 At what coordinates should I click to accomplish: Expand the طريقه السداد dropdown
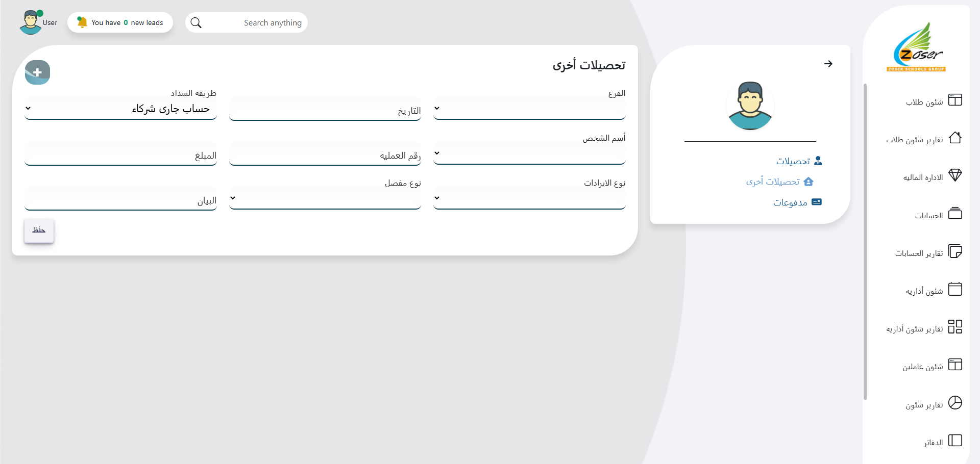coord(120,109)
